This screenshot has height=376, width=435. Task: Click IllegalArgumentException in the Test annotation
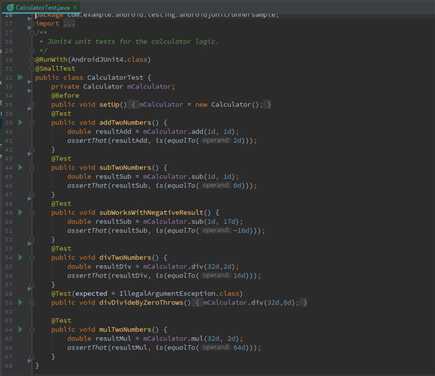point(167,294)
